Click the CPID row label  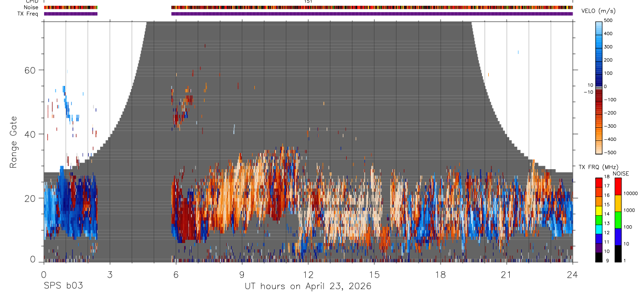pos(31,2)
